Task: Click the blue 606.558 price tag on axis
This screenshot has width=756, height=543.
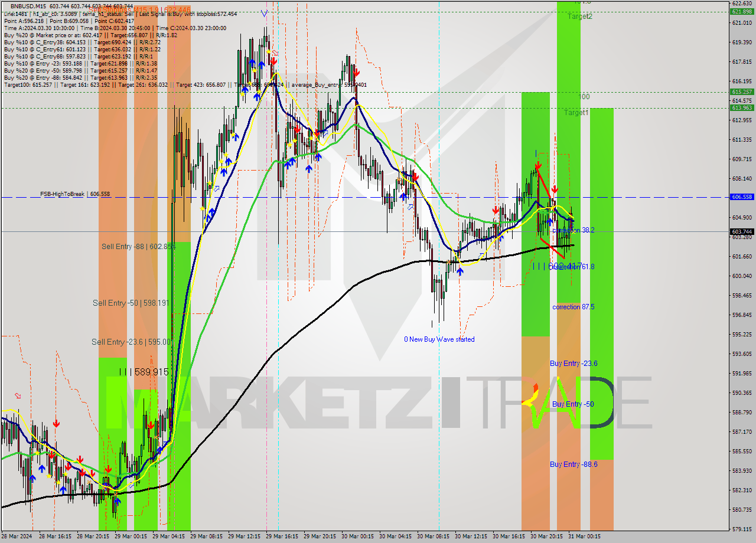Action: click(x=742, y=197)
